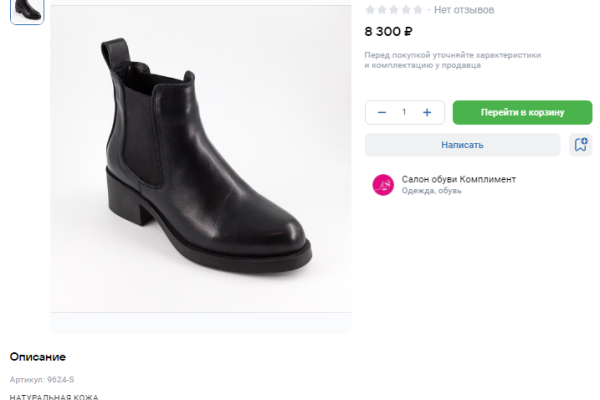Click the quantity field showing 1
Viewport: 600px width, 400px height.
click(x=404, y=112)
